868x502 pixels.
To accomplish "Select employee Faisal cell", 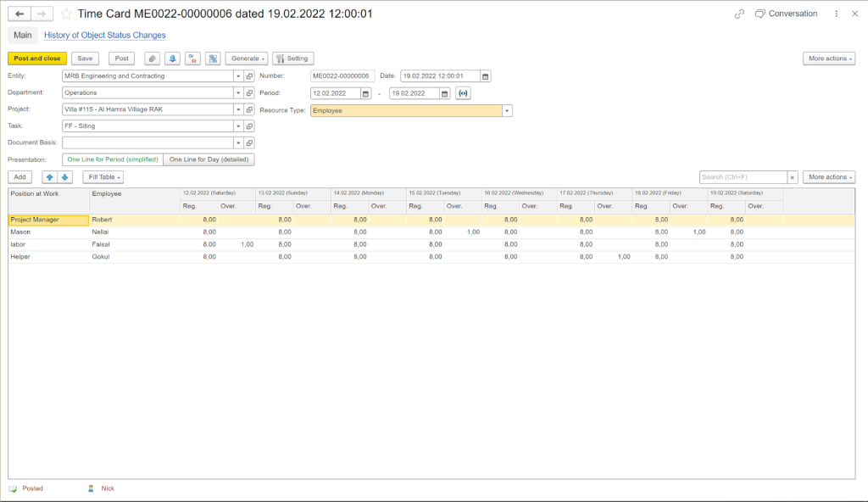I will click(135, 244).
